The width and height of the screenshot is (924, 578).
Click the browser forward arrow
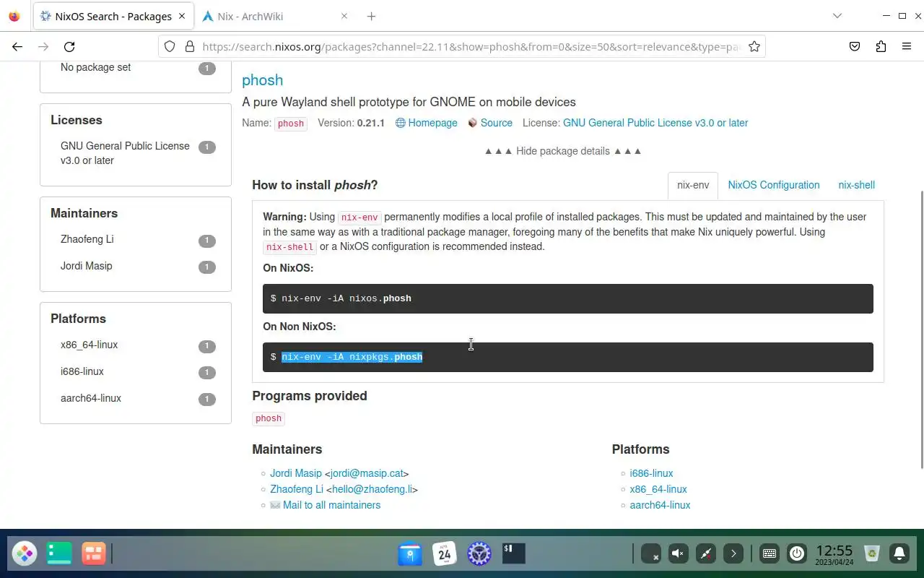click(x=43, y=46)
